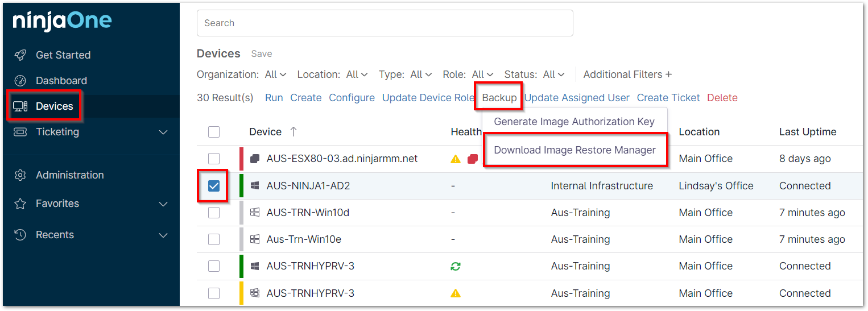Select Download Image Restore Manager
Image resolution: width=868 pixels, height=311 pixels.
[x=574, y=150]
